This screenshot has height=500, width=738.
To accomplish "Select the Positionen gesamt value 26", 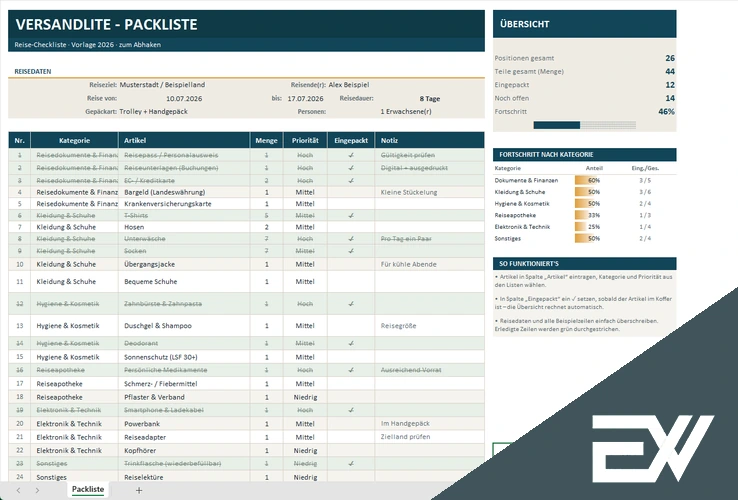I will [670, 58].
